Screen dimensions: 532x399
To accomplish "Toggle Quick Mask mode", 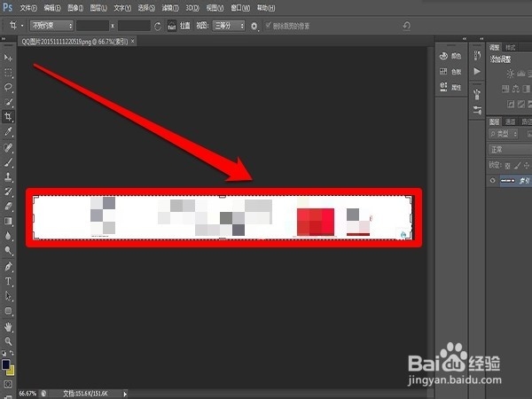I will pyautogui.click(x=8, y=384).
